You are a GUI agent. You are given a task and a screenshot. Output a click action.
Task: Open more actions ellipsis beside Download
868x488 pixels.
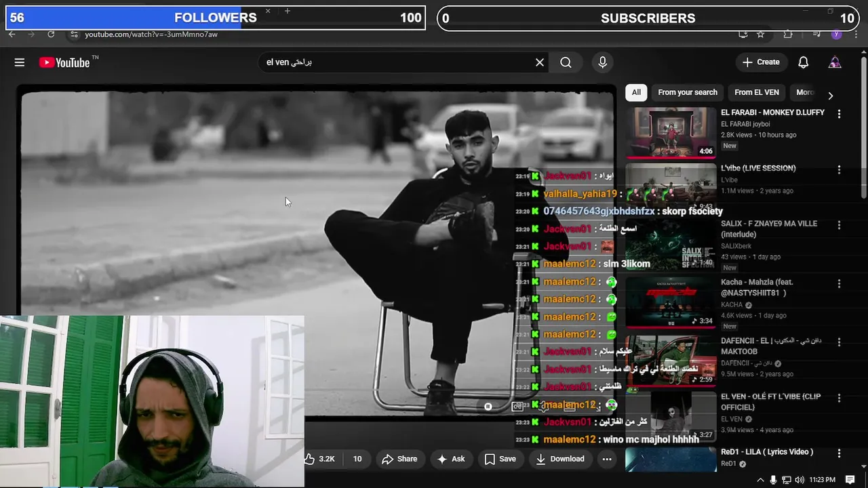pos(607,459)
